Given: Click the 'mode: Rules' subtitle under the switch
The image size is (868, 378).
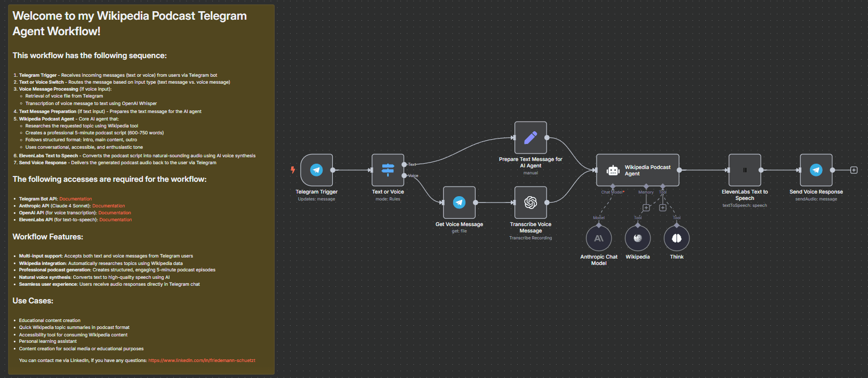Looking at the screenshot, I should coord(388,199).
